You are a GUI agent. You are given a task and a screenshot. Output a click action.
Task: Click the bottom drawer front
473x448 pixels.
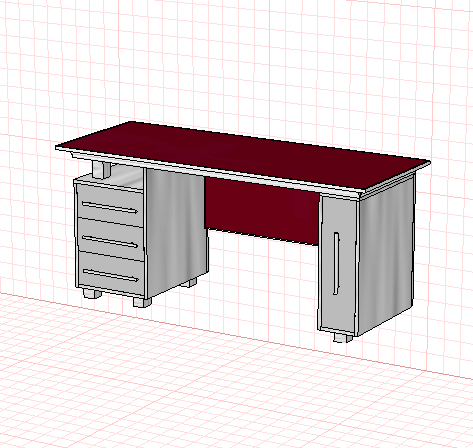tap(111, 273)
